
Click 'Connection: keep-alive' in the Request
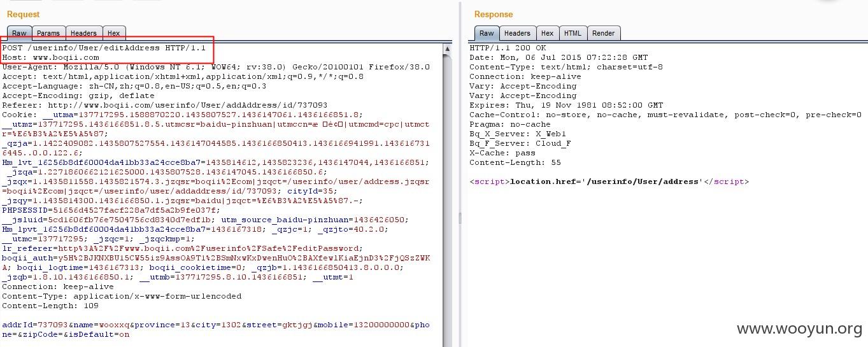(58, 287)
